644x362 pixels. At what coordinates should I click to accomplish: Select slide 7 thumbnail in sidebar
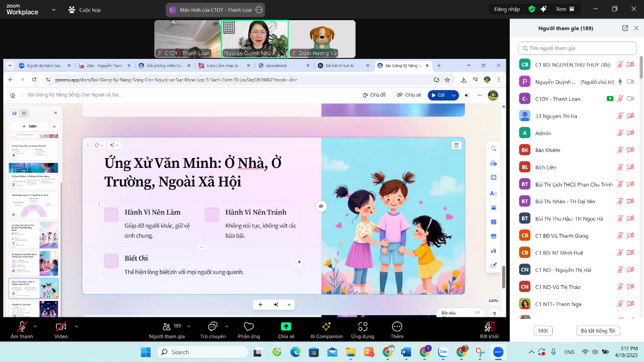[x=33, y=235]
